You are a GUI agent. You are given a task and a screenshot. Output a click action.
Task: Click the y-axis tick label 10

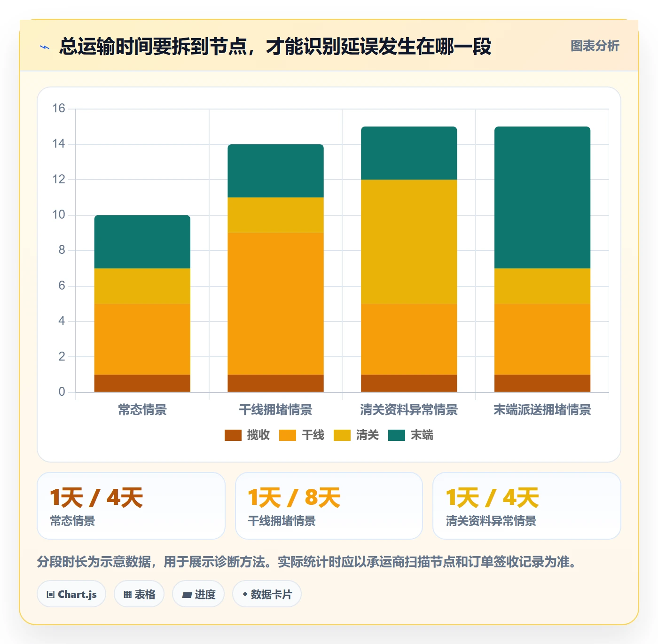click(x=59, y=215)
